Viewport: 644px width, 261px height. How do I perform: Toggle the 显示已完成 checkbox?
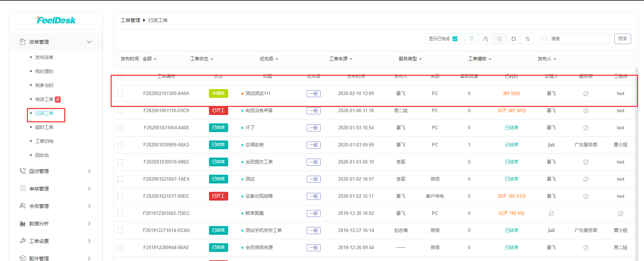pyautogui.click(x=455, y=39)
